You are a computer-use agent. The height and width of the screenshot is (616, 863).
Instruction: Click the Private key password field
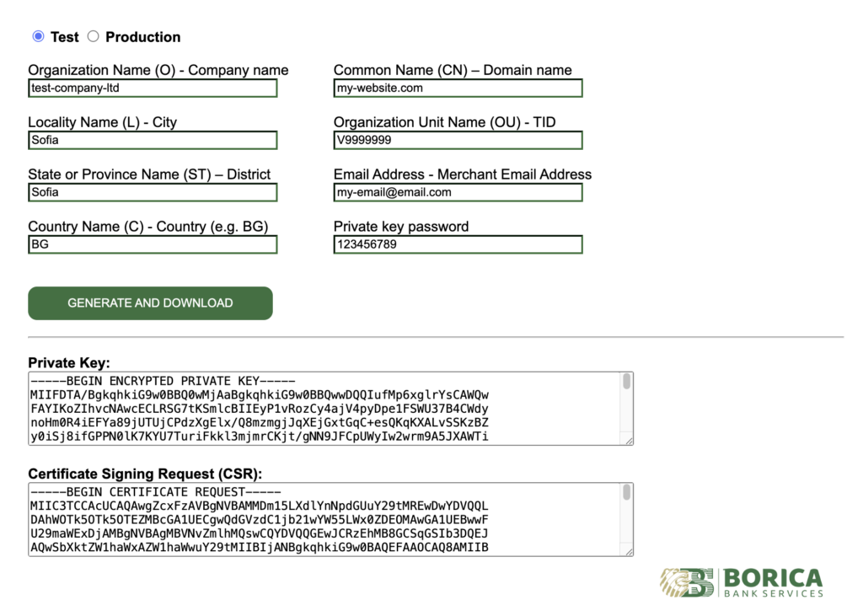coord(458,244)
